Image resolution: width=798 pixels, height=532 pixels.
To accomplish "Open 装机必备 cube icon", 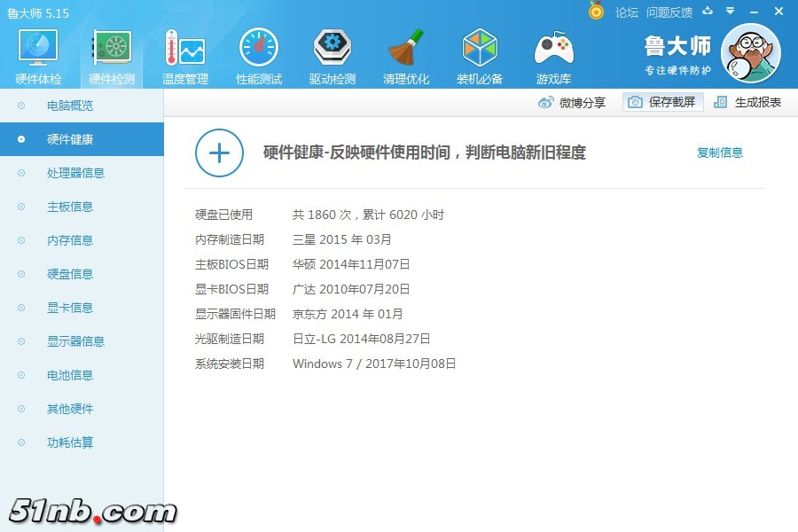I will pos(480,47).
